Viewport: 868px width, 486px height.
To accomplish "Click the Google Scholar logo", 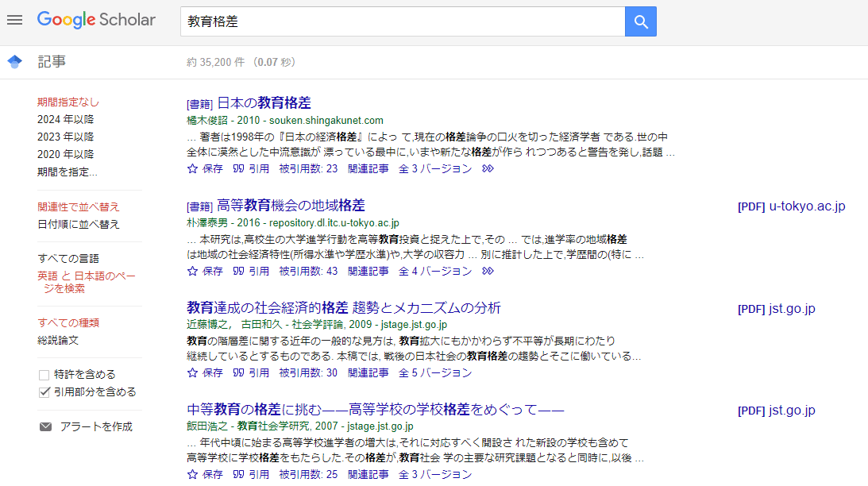I will pyautogui.click(x=96, y=20).
